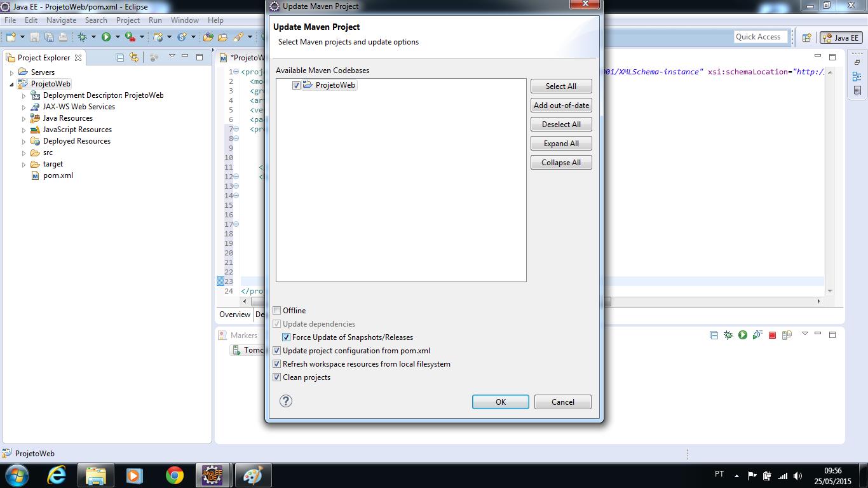This screenshot has width=868, height=488.
Task: Uncheck Refresh workspace resources from local filesystem
Action: [x=277, y=364]
